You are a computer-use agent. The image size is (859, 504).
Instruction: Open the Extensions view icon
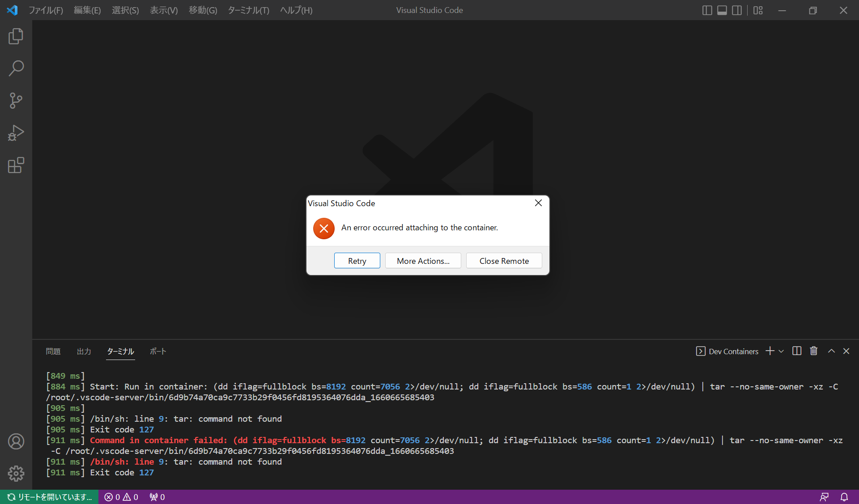coord(16,165)
